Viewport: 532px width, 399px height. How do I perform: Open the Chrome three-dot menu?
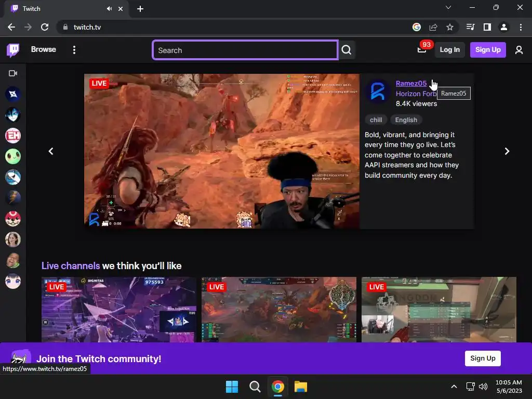(521, 27)
